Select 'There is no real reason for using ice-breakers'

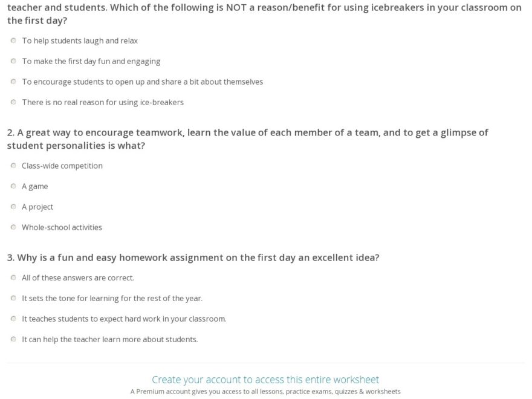(13, 102)
